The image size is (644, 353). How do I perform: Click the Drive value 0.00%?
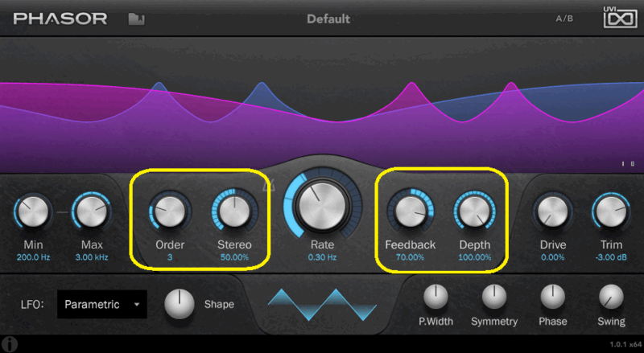(553, 258)
